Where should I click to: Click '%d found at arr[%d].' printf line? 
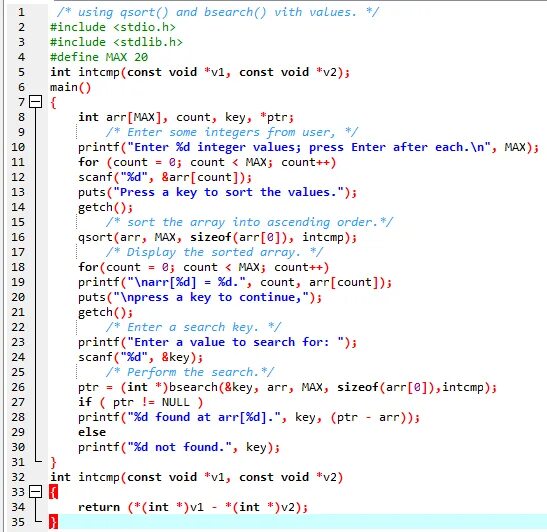[249, 417]
